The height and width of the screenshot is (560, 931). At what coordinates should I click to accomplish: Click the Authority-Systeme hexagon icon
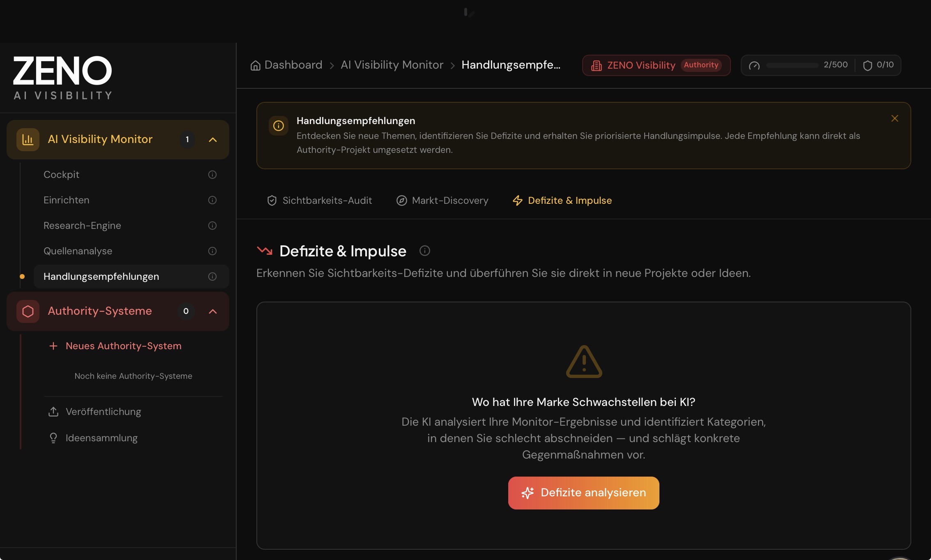click(28, 311)
